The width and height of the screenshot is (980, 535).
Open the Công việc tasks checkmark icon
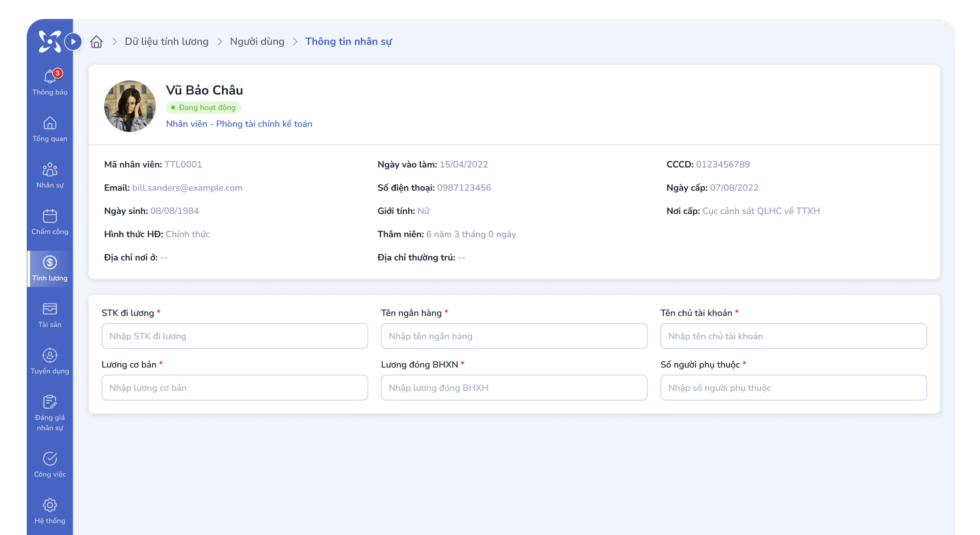[x=50, y=459]
